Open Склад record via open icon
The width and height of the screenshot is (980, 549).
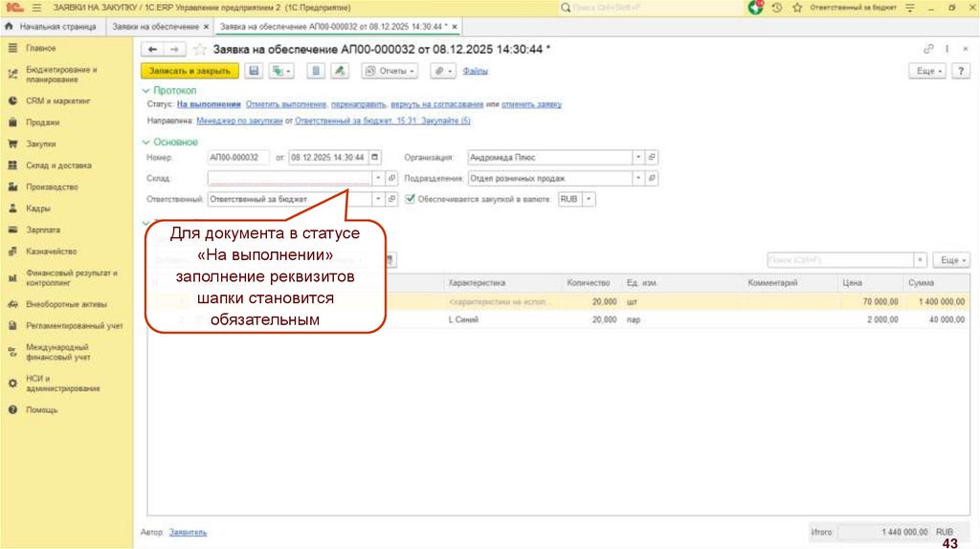(391, 179)
